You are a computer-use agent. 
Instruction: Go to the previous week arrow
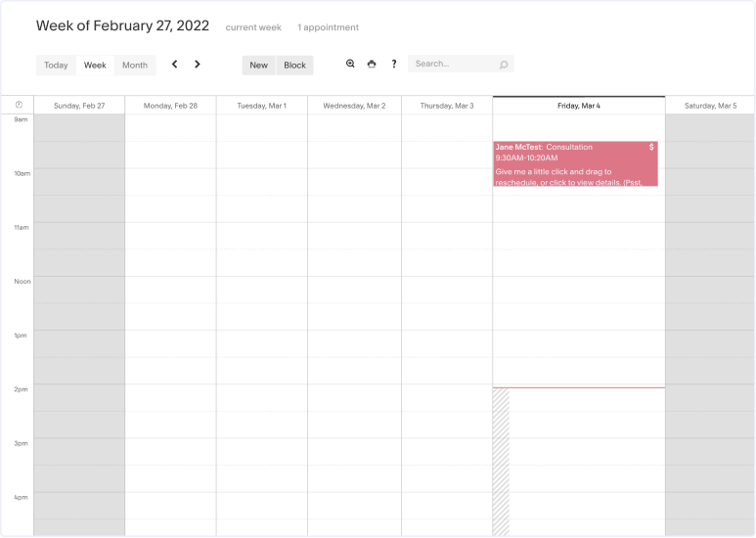174,65
